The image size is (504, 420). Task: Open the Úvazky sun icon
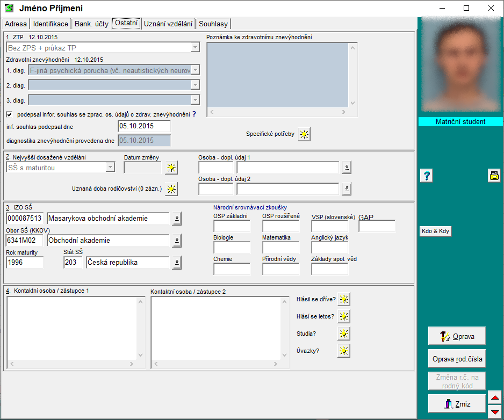pyautogui.click(x=344, y=351)
